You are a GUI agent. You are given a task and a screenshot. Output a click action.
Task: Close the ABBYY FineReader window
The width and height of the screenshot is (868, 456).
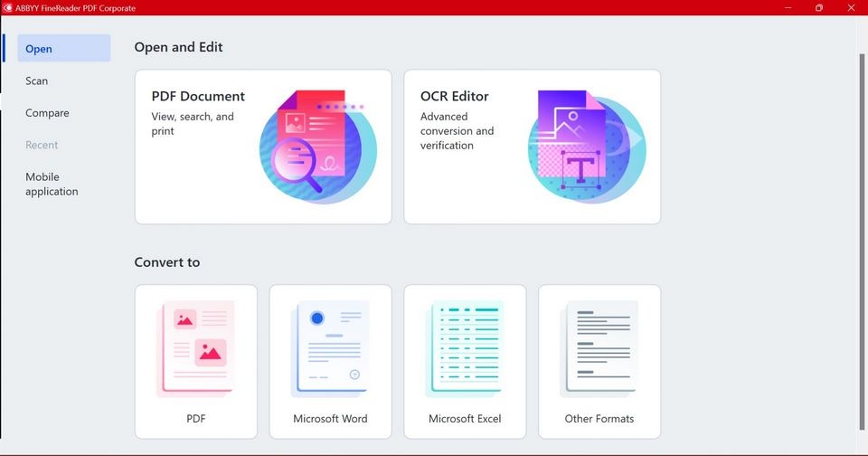click(851, 8)
